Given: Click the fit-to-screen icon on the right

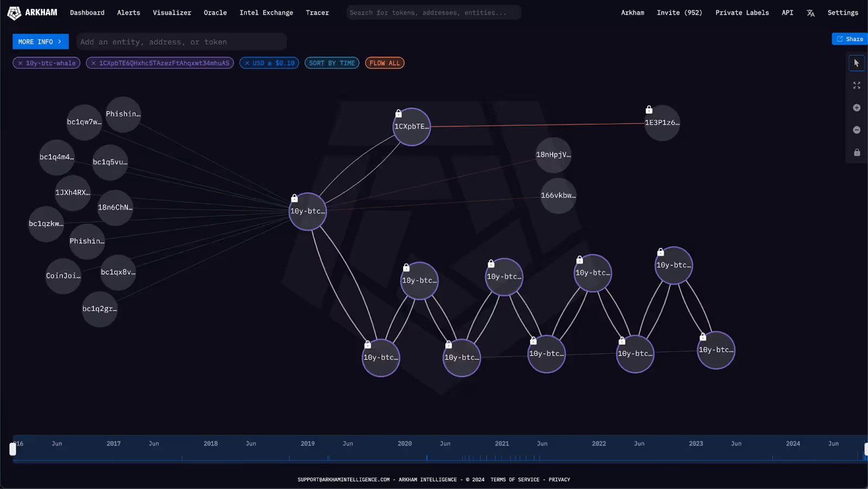Looking at the screenshot, I should (x=856, y=85).
